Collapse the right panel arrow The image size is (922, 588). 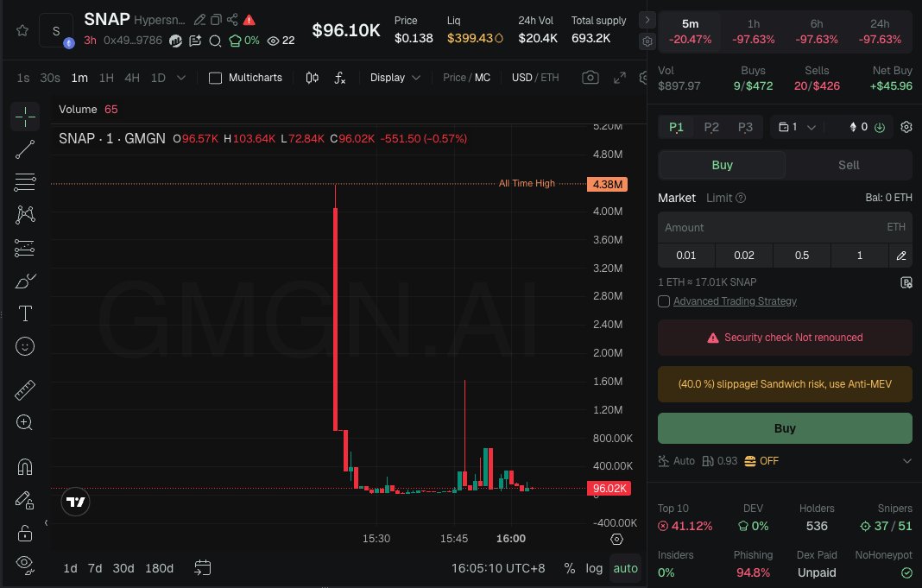pos(647,19)
